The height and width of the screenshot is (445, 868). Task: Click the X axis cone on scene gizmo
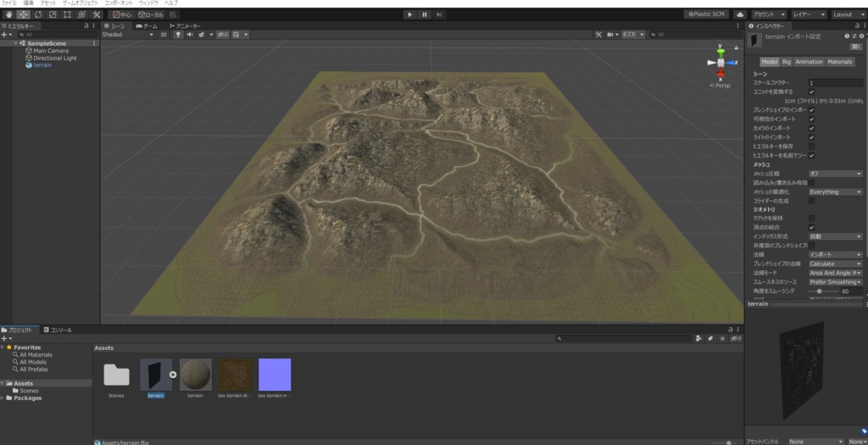pyautogui.click(x=721, y=73)
